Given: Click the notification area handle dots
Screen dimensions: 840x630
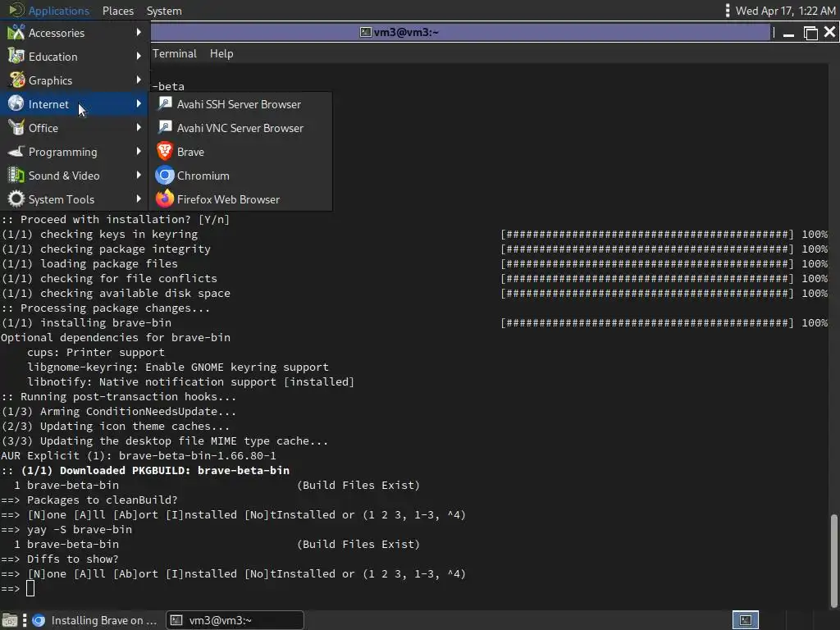Looking at the screenshot, I should 727,10.
